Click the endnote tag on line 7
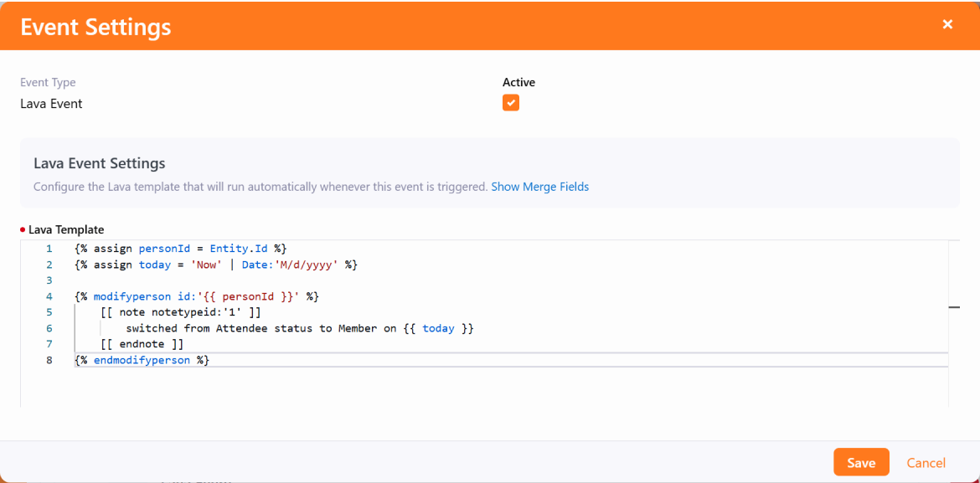The image size is (980, 483). pos(142,344)
